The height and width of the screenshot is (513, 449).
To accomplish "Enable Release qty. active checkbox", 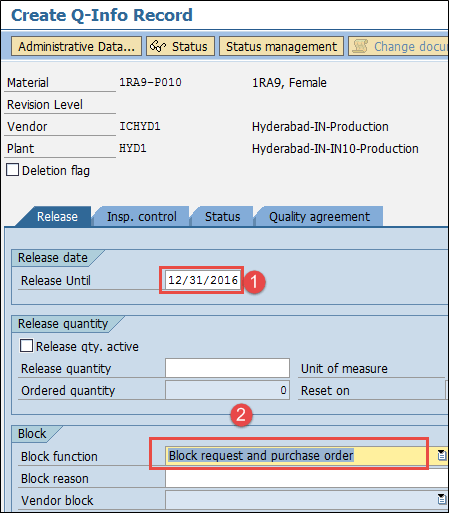I will pyautogui.click(x=26, y=346).
